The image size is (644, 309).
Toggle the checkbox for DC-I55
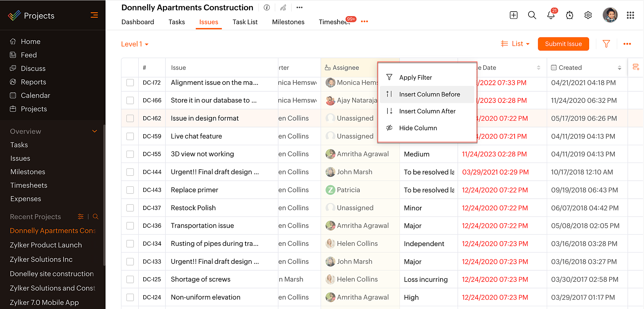point(130,154)
